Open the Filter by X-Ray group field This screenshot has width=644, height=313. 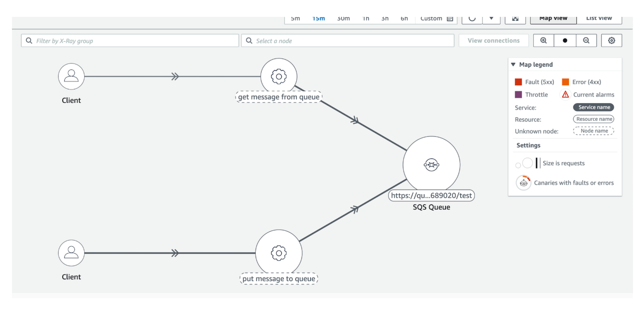tap(130, 41)
